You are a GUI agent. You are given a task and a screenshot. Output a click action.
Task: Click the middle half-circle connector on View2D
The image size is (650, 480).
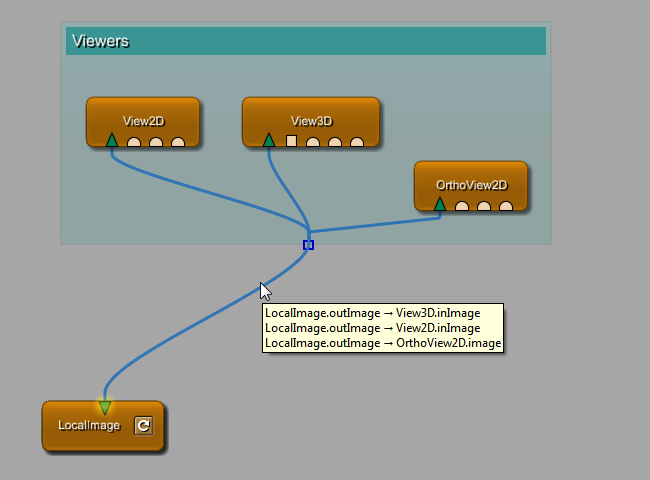pos(156,142)
